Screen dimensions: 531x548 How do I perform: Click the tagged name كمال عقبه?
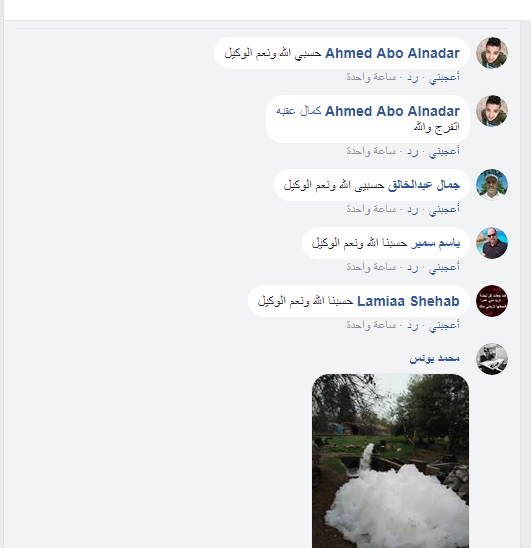[299, 111]
